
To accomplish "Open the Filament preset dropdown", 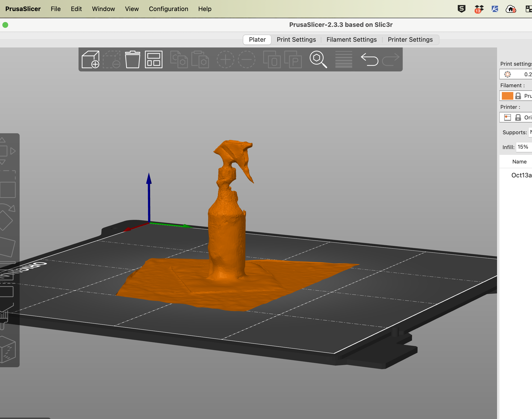I will point(516,96).
